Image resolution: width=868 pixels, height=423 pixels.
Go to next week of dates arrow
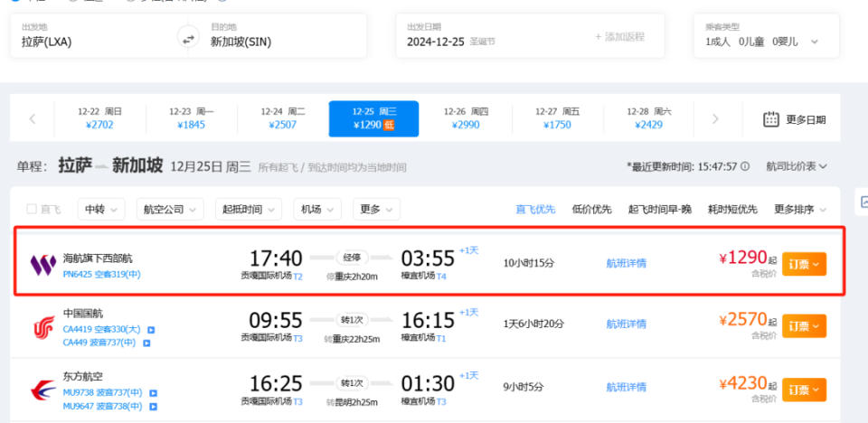715,118
